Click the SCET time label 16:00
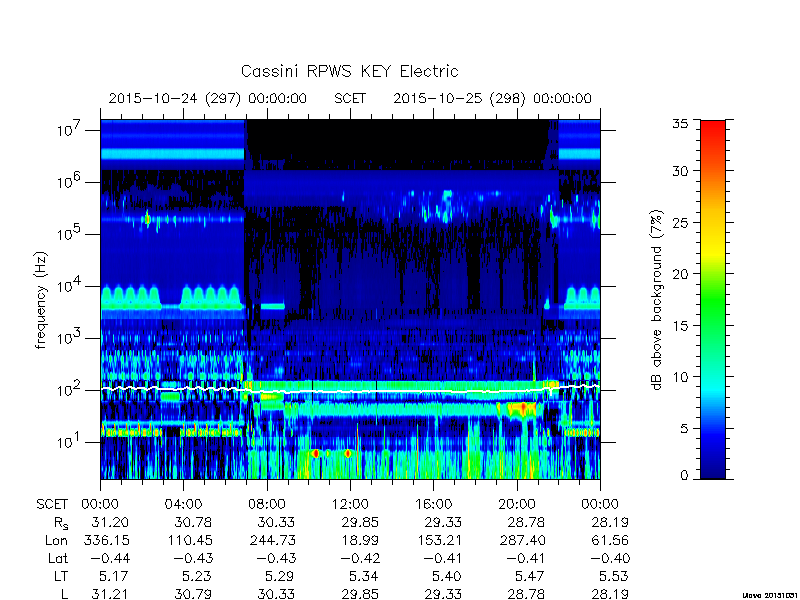This screenshot has width=800, height=600. coord(434,505)
